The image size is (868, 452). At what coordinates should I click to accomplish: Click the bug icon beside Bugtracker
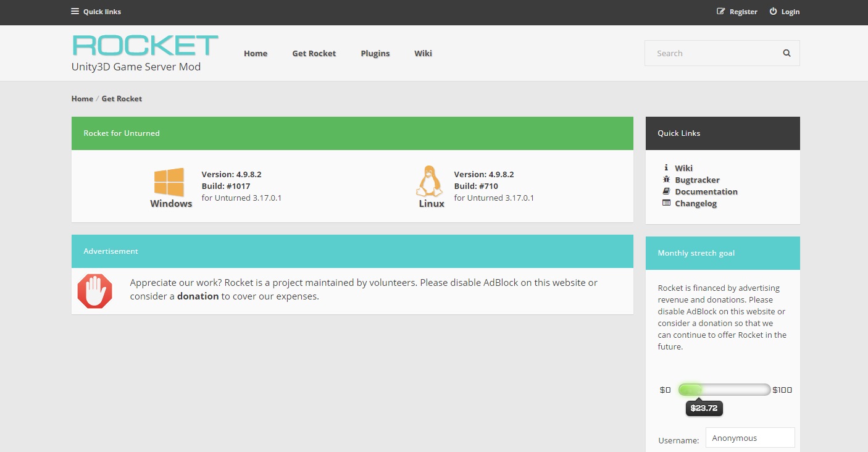coord(666,179)
